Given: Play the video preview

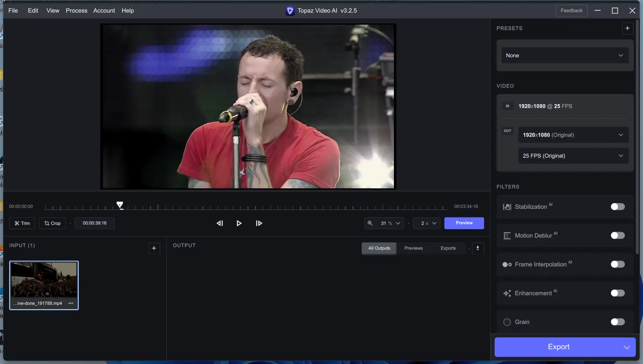Looking at the screenshot, I should (239, 223).
